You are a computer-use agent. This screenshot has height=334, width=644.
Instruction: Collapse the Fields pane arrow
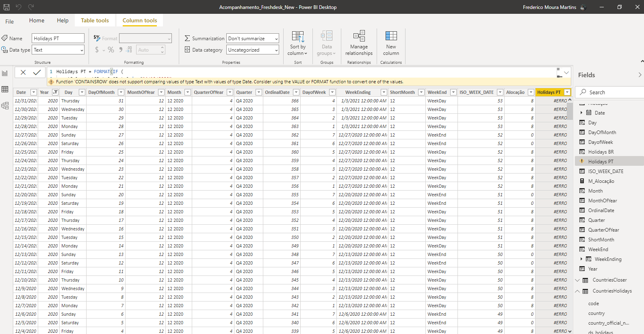click(x=640, y=75)
